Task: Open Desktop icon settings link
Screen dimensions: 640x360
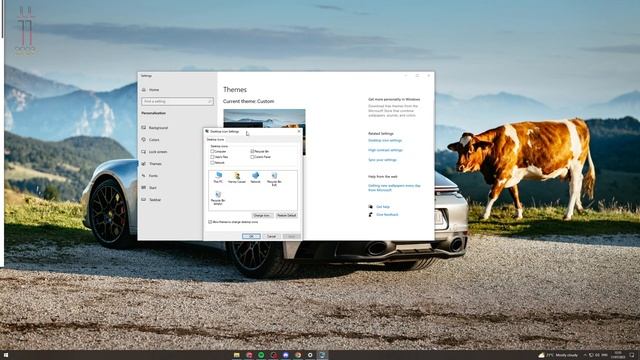Action: click(x=385, y=140)
